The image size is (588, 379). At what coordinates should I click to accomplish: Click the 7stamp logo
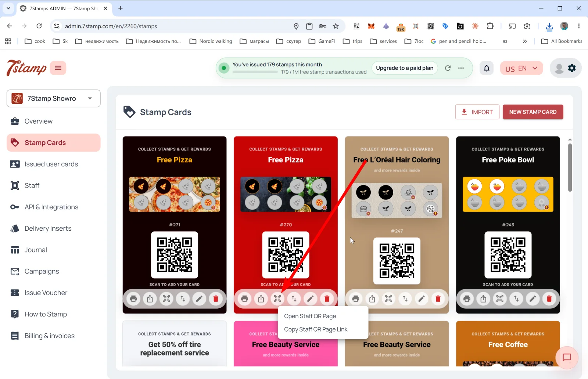(x=26, y=68)
